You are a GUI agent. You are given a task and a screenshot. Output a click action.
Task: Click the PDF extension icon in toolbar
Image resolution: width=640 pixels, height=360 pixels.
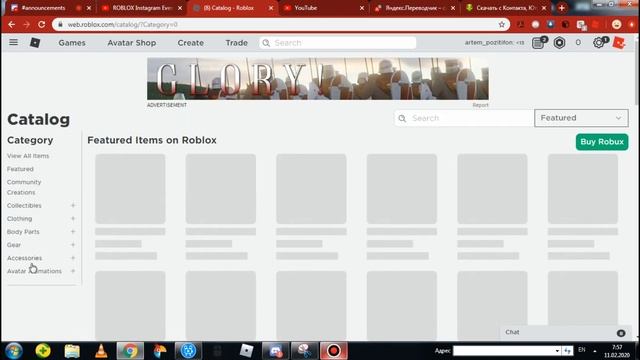coord(520,24)
